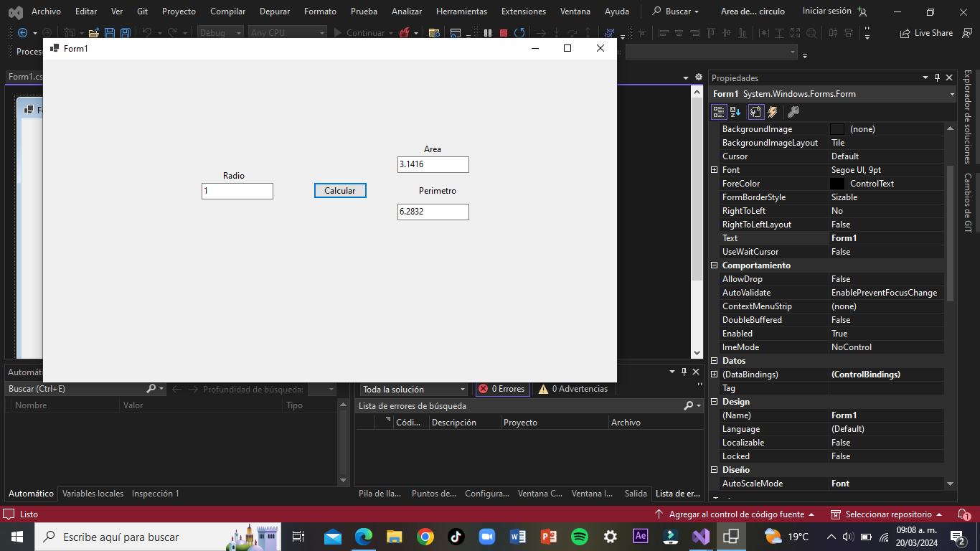Open property pages wrench icon
Screen dimensions: 980x551
click(x=793, y=112)
